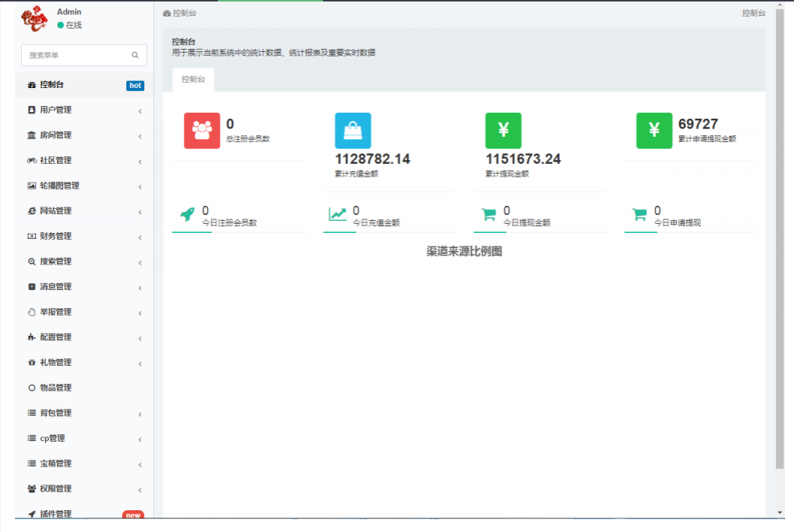Click the hot badge on 控制台
The height and width of the screenshot is (532, 794).
click(134, 85)
